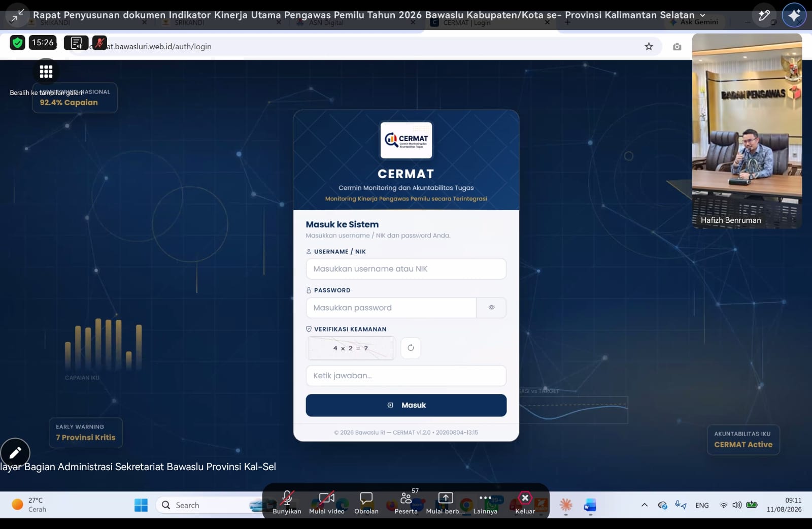Click the battery status tray icon

(752, 505)
